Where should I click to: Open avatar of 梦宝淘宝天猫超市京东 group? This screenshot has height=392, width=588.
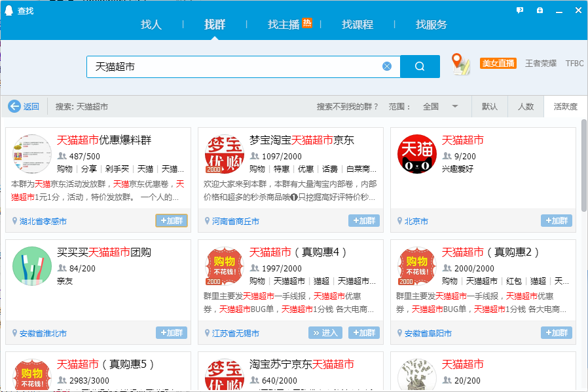(224, 154)
